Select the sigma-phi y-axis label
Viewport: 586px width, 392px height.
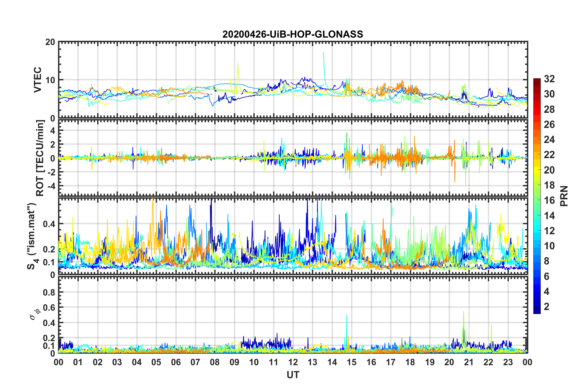33,314
